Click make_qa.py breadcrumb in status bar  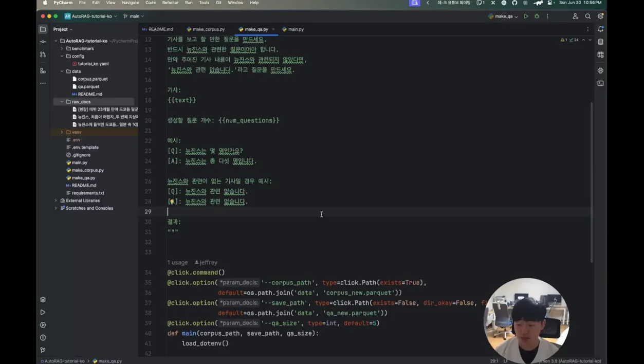pos(107,361)
